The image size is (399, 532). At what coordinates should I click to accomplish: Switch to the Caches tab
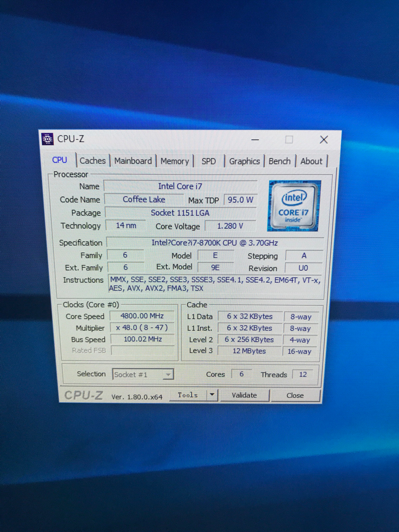[92, 161]
